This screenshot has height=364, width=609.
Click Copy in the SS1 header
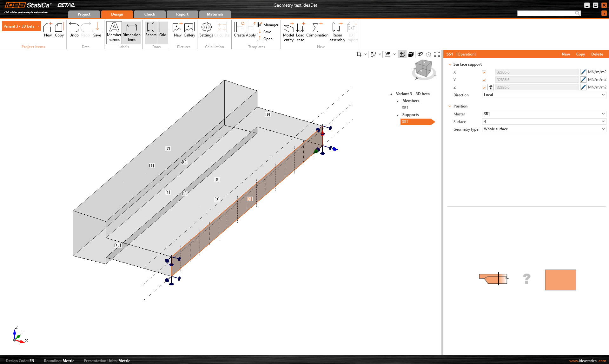tap(580, 54)
